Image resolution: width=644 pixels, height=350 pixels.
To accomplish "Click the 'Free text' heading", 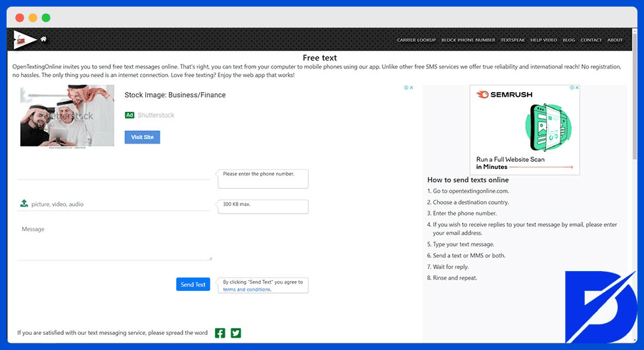I will (319, 58).
